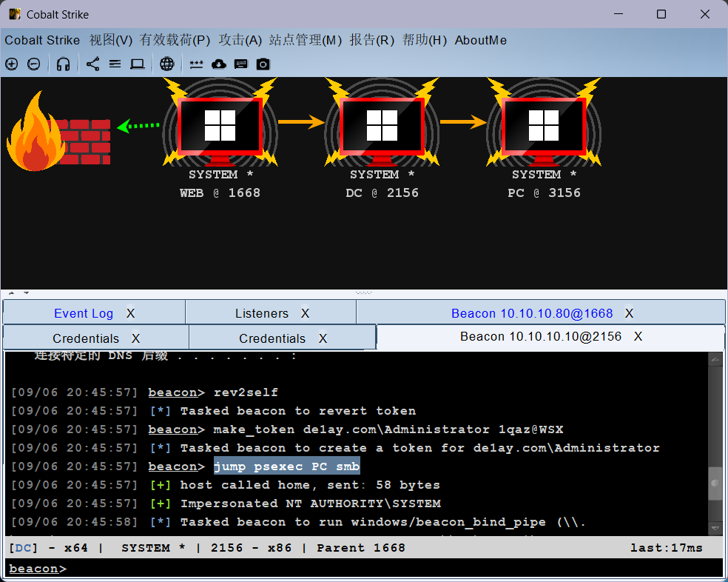Screen dimensions: 728x582
Task: Collapse top pane with split arrow up
Action: pos(12,293)
